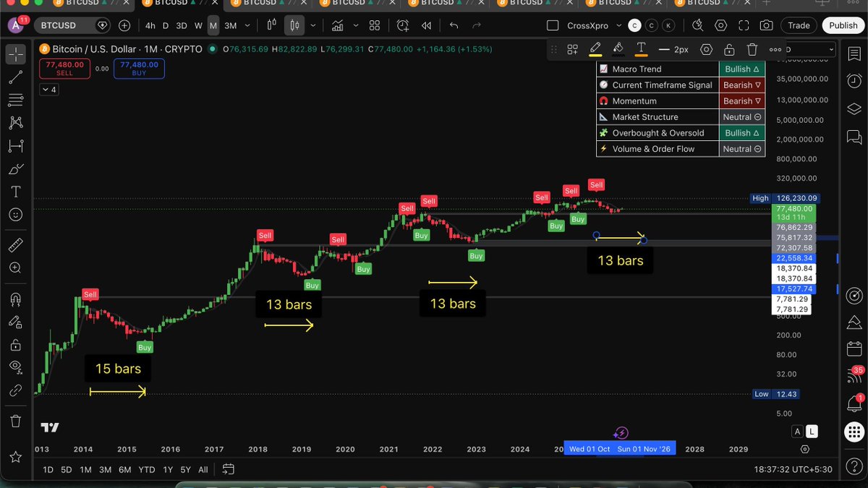Click trash icon in left sidebar

pyautogui.click(x=15, y=421)
